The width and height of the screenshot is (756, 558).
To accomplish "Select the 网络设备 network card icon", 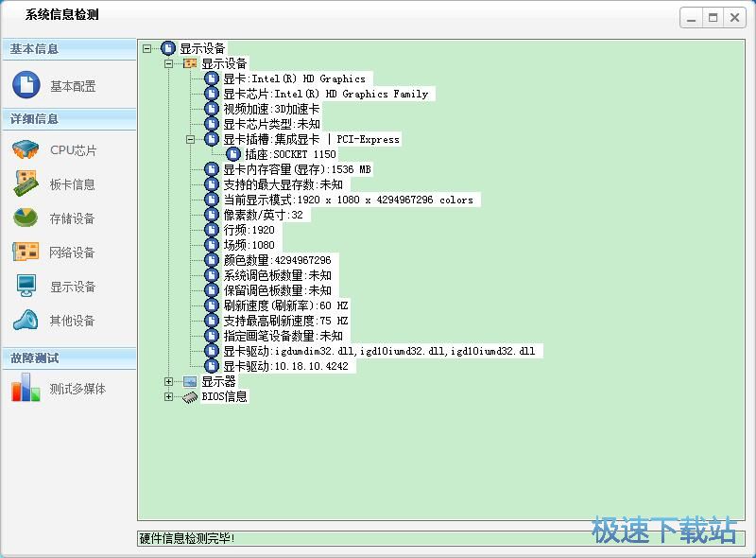I will (26, 252).
